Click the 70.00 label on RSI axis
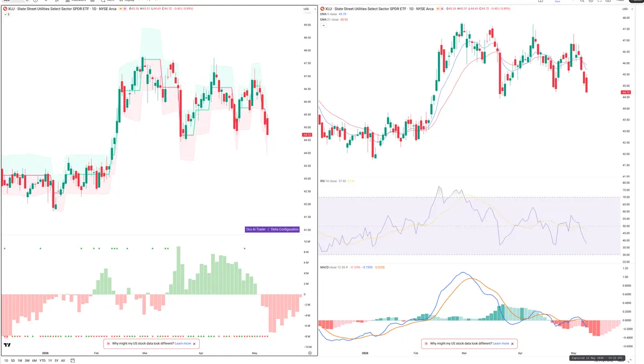 point(625,197)
